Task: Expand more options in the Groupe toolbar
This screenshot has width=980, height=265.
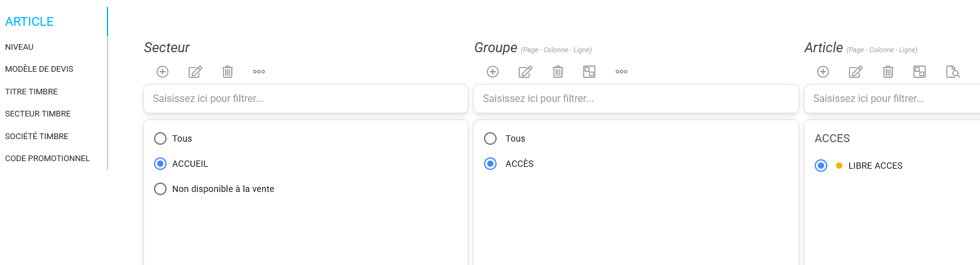Action: [622, 72]
